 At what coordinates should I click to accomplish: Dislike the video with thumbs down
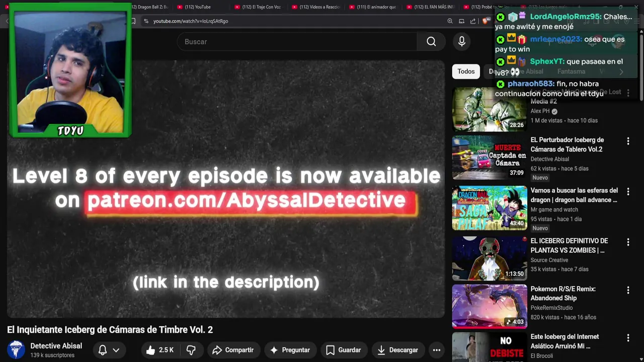[x=191, y=350]
